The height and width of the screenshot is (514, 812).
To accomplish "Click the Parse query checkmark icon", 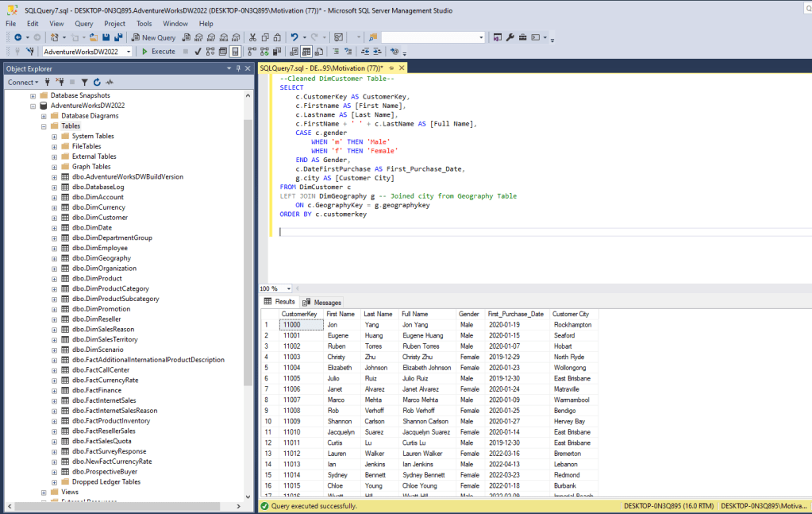I will coord(198,52).
